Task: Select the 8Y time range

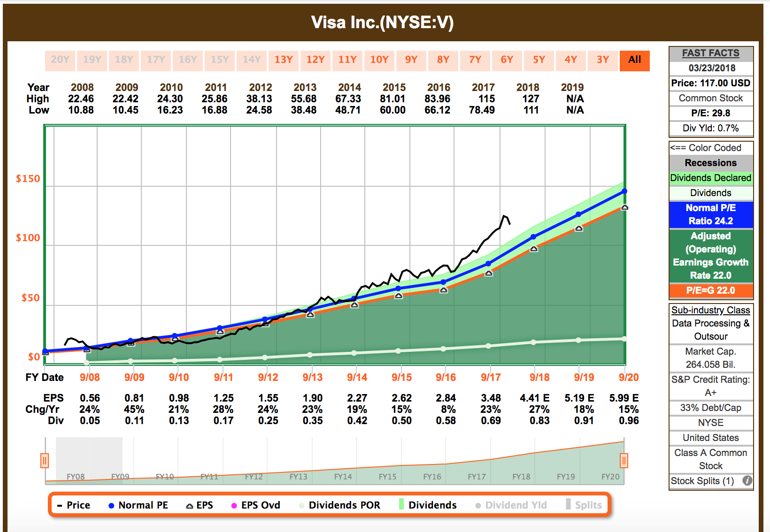Action: [443, 61]
